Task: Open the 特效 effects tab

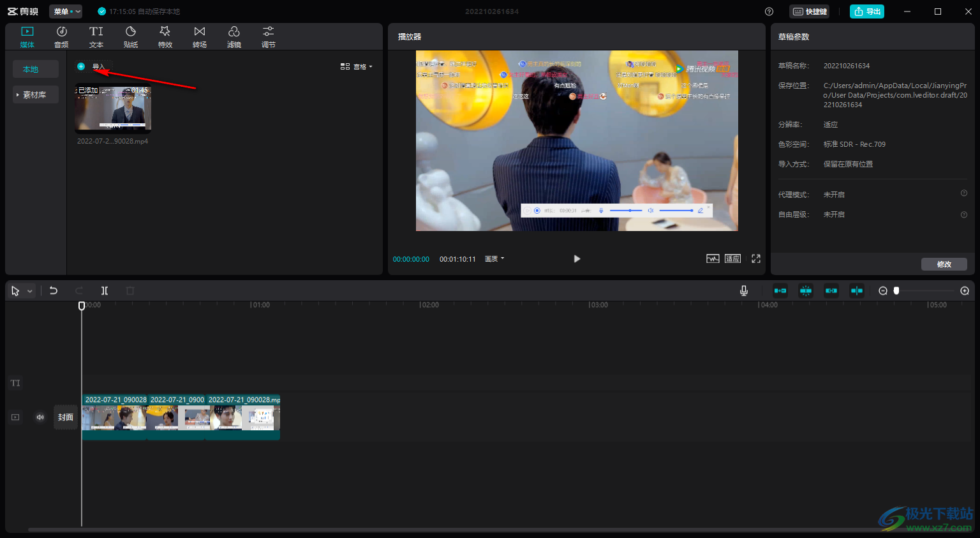Action: tap(165, 37)
